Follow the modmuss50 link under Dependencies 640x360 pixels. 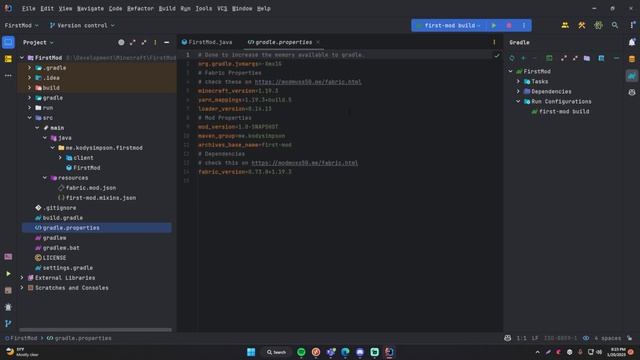[x=304, y=163]
